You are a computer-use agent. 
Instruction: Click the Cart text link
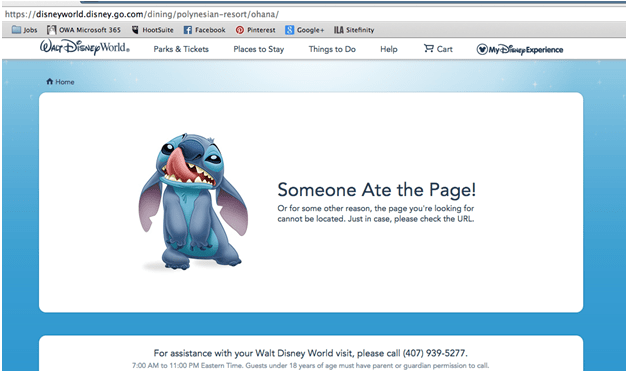pyautogui.click(x=445, y=49)
